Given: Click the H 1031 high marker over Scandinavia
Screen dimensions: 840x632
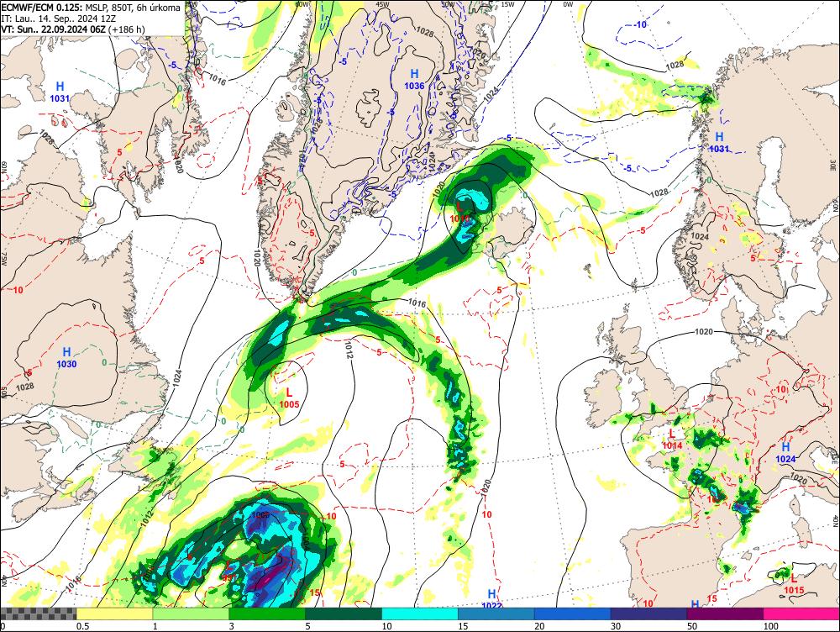Looking at the screenshot, I should (x=720, y=143).
